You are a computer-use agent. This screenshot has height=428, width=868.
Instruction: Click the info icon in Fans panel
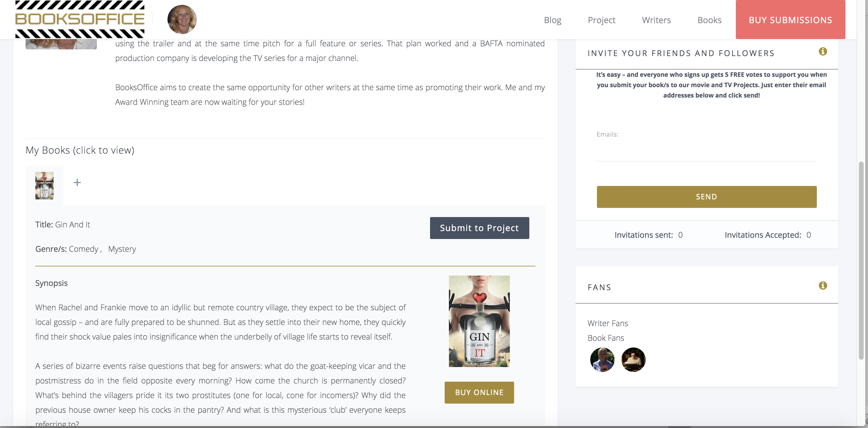click(x=823, y=286)
